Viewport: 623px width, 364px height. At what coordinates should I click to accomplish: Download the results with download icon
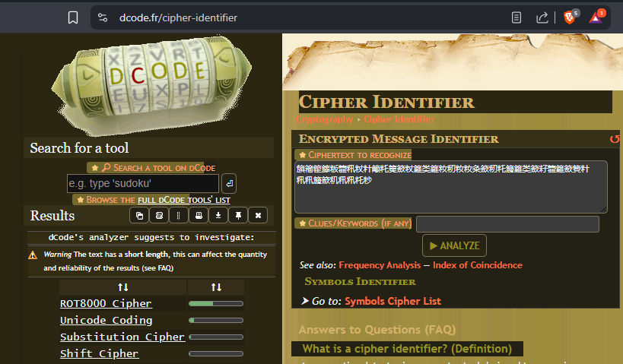pyautogui.click(x=218, y=216)
